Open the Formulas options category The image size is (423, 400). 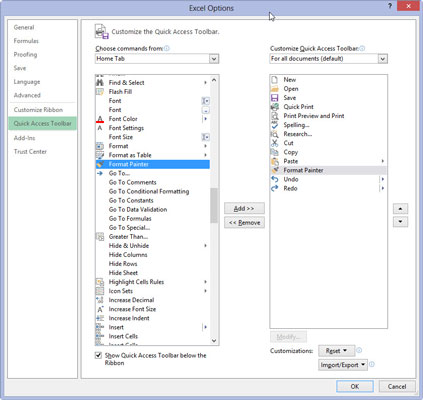click(26, 41)
